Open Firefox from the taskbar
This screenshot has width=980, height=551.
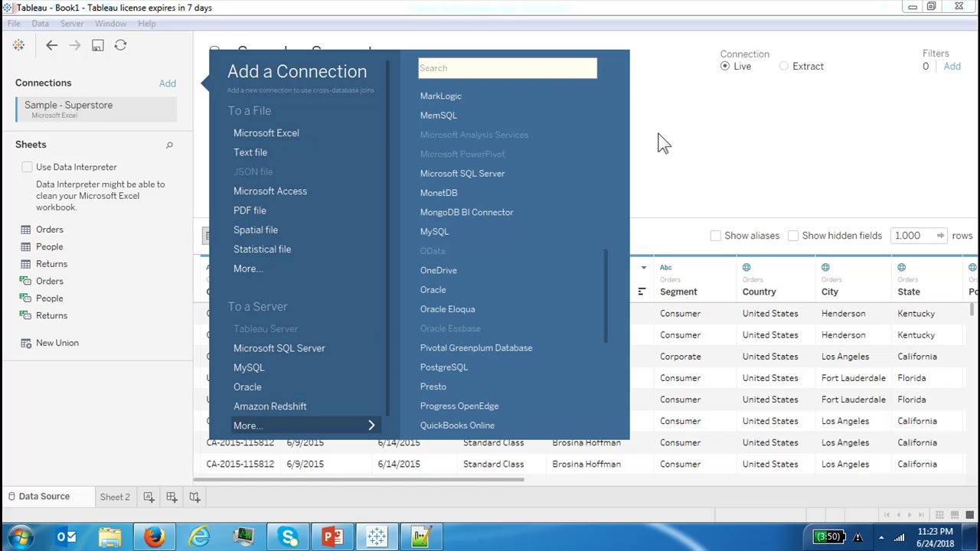[x=155, y=537]
